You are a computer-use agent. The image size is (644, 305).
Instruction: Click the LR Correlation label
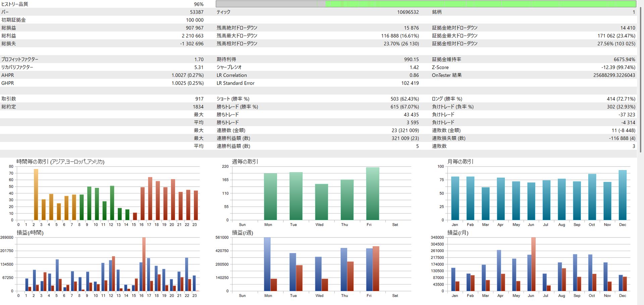pyautogui.click(x=231, y=75)
